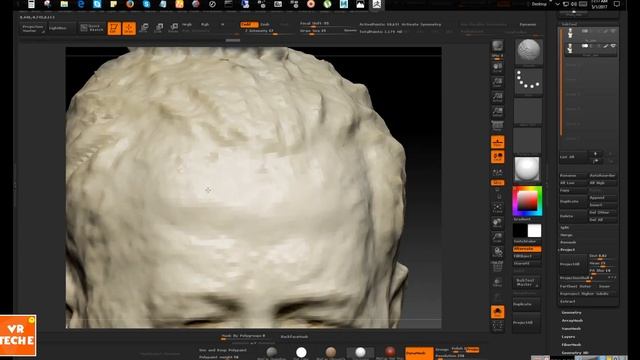
Task: Toggle the orange Local symmetry icon
Action: (x=498, y=157)
